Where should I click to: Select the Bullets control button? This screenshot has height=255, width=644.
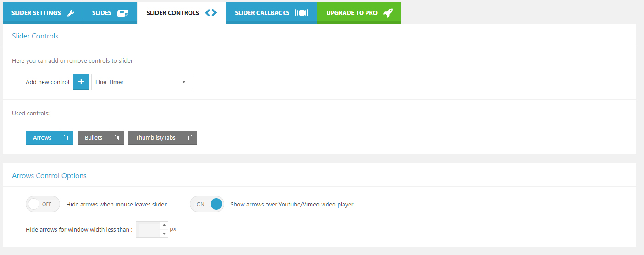[x=94, y=137]
